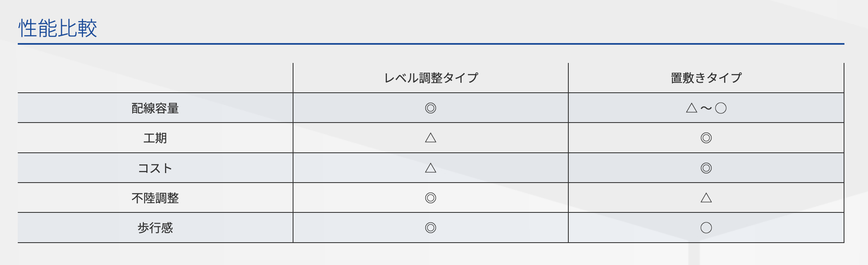Click the double circle for 置敷きタイプ コスト

point(706,168)
